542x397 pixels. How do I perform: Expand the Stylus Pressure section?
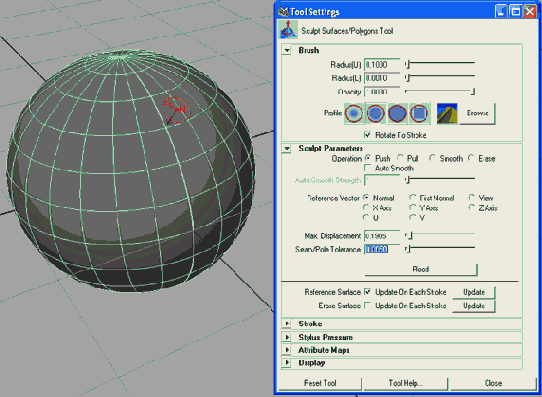[x=287, y=337]
